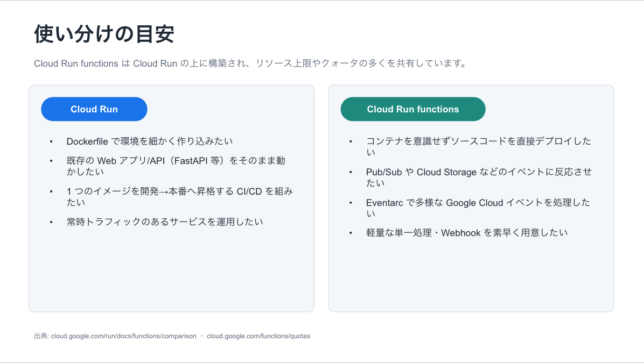Click the subtitle sentence starting with Cloud Run functions は
Screen dimensions: 644x363
pyautogui.click(x=250, y=63)
